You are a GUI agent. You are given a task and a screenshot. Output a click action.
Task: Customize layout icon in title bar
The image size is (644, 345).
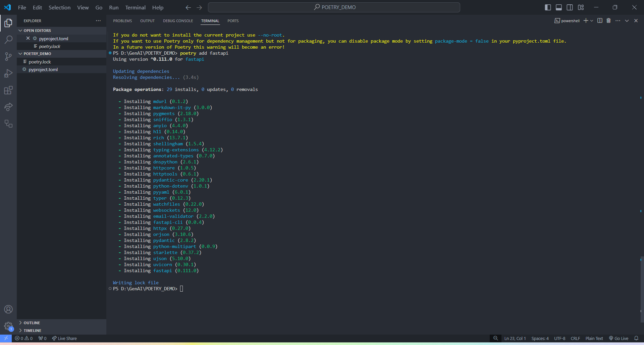tap(581, 7)
